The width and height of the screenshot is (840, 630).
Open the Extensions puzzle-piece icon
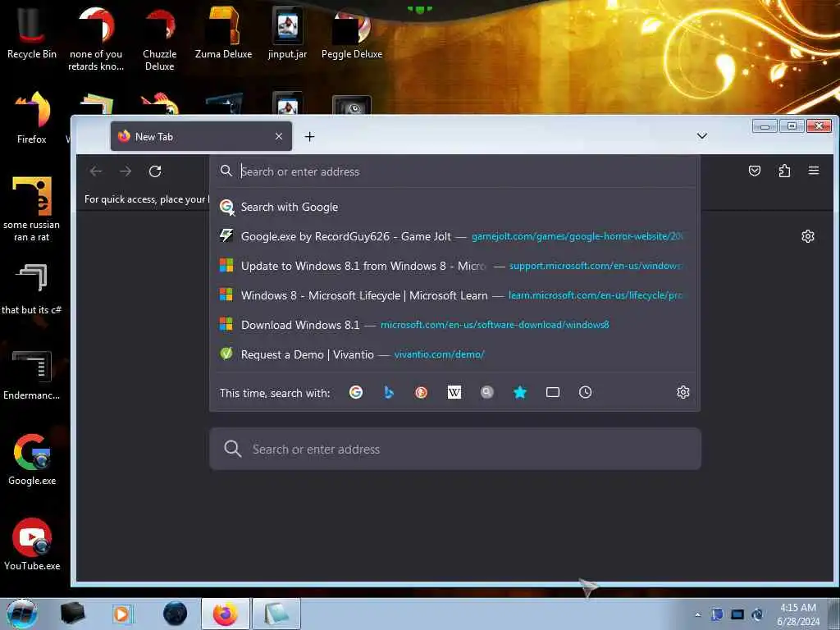784,171
